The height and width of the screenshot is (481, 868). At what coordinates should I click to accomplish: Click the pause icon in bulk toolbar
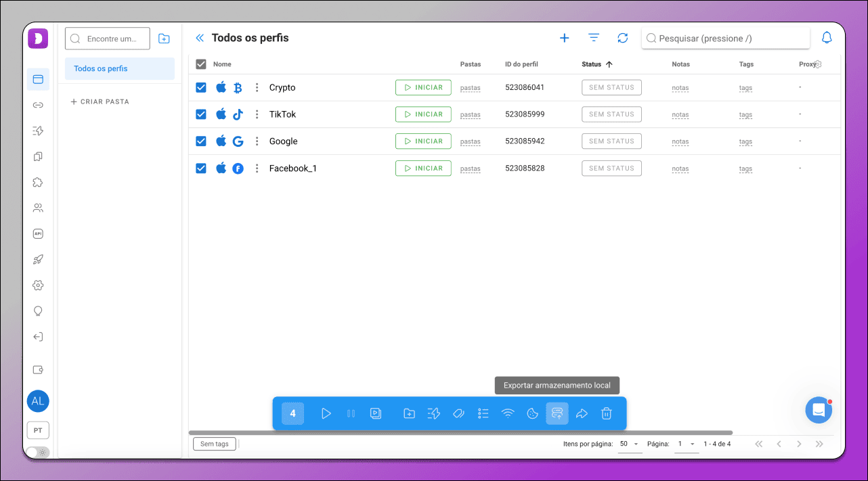pos(351,413)
